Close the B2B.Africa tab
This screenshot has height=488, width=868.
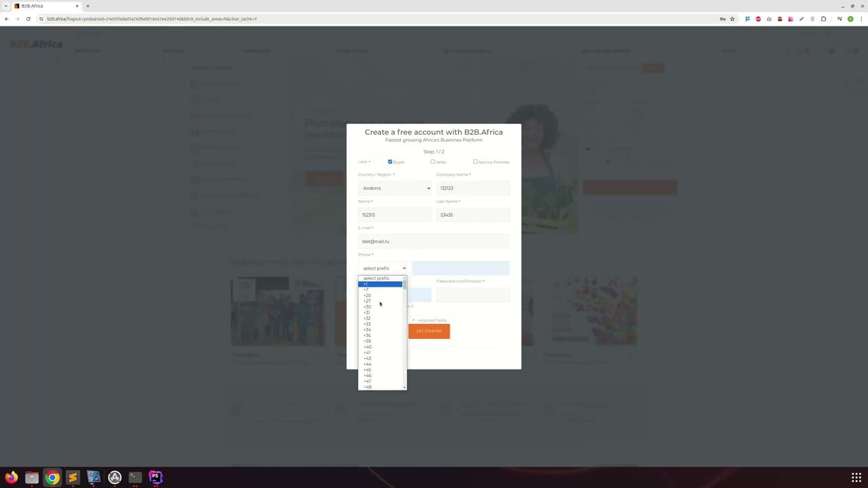click(77, 6)
